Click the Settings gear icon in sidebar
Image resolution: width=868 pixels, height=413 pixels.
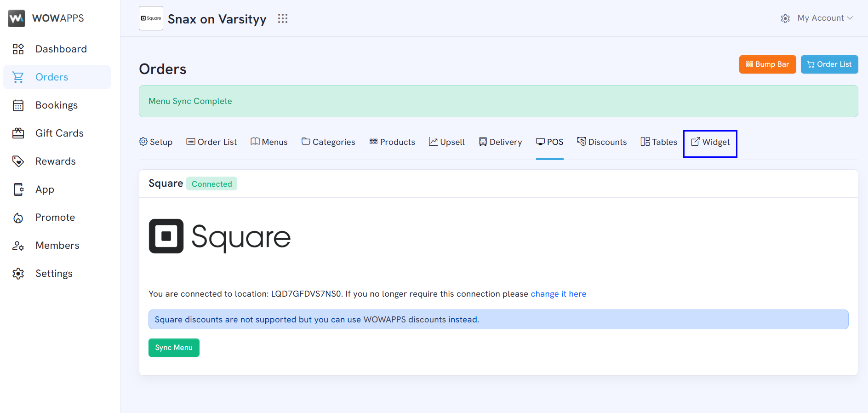(18, 274)
